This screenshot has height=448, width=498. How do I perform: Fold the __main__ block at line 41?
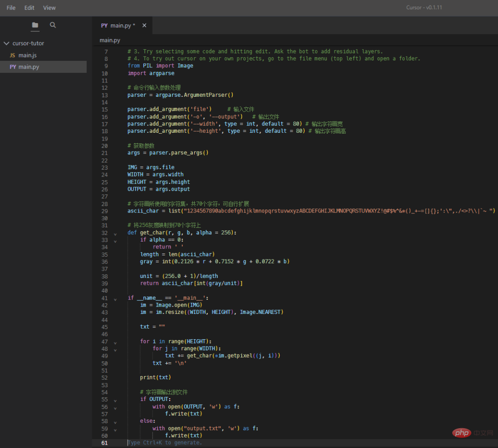(x=115, y=300)
